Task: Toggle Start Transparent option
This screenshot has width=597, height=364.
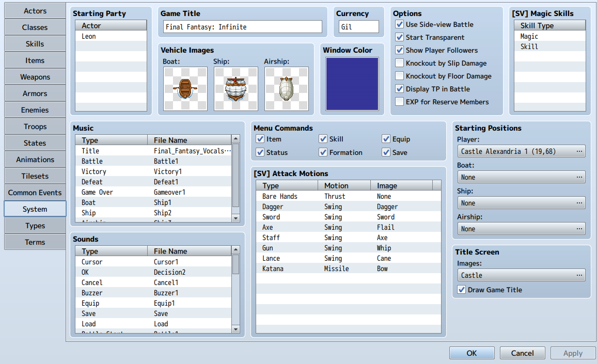Action: (399, 37)
